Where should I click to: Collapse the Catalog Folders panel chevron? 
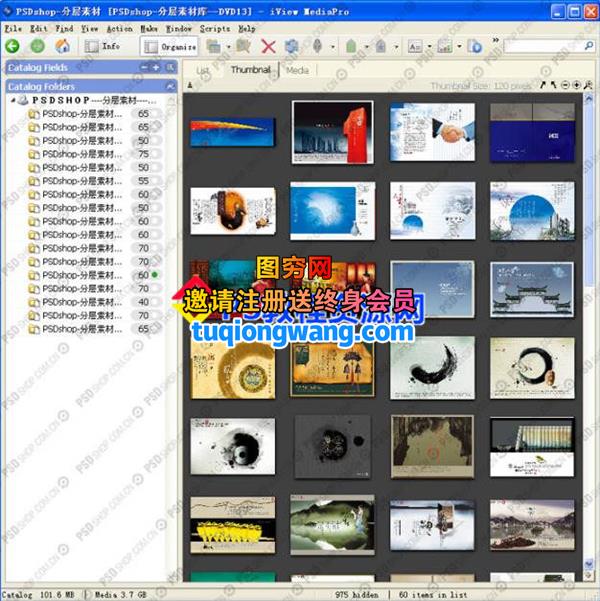[x=170, y=87]
